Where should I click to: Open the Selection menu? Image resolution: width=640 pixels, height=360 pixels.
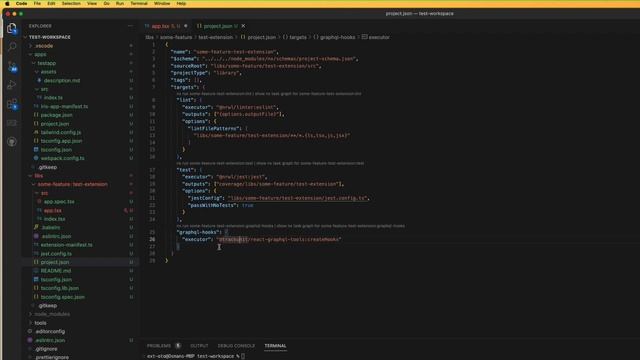click(x=71, y=3)
